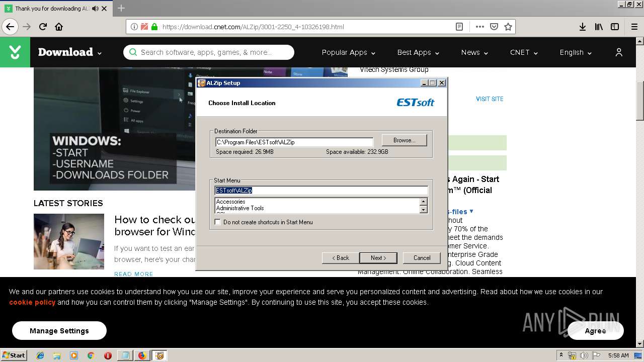The image size is (644, 362).
Task: Open the Firefox hamburger menu
Action: pos(634,27)
